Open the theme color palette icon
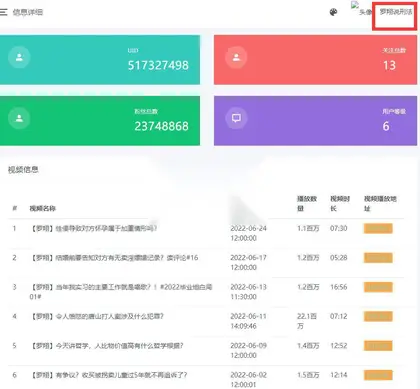The width and height of the screenshot is (420, 389). click(x=333, y=12)
